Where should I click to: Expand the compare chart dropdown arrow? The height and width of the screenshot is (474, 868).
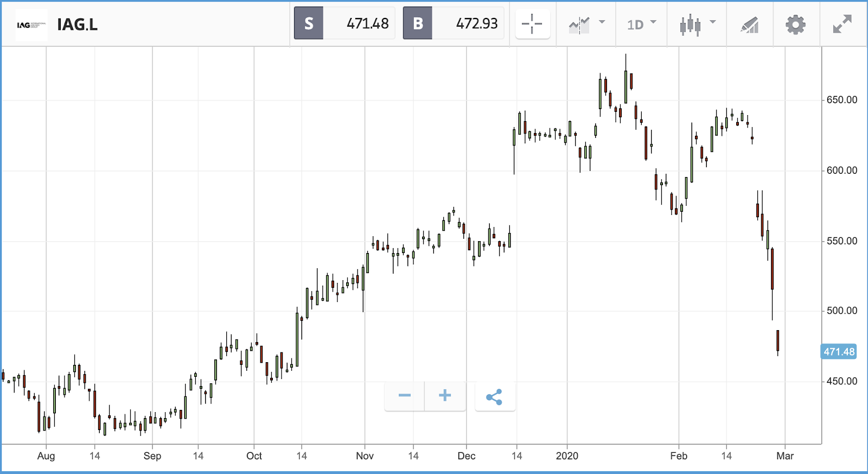point(602,22)
